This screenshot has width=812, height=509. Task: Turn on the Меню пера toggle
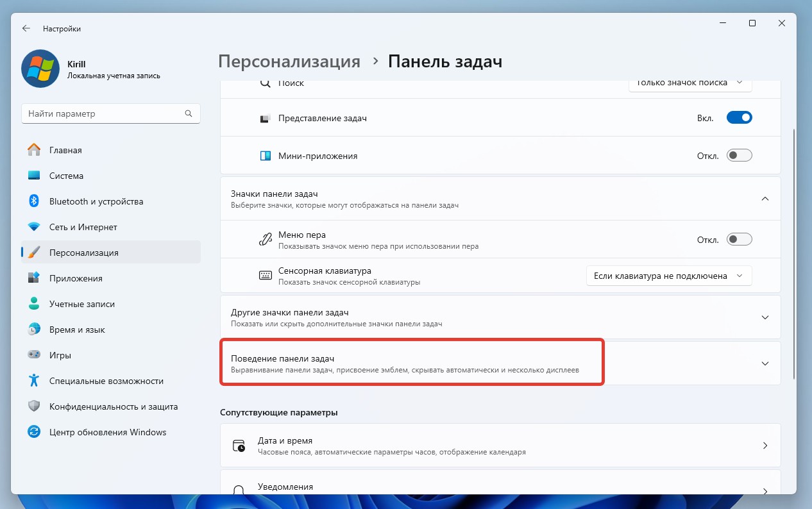click(739, 239)
